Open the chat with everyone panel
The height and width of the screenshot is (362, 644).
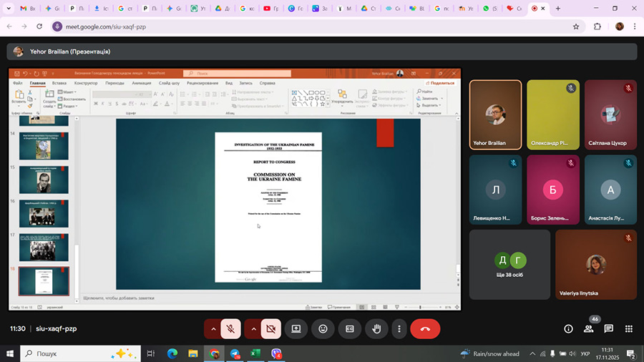click(x=609, y=329)
